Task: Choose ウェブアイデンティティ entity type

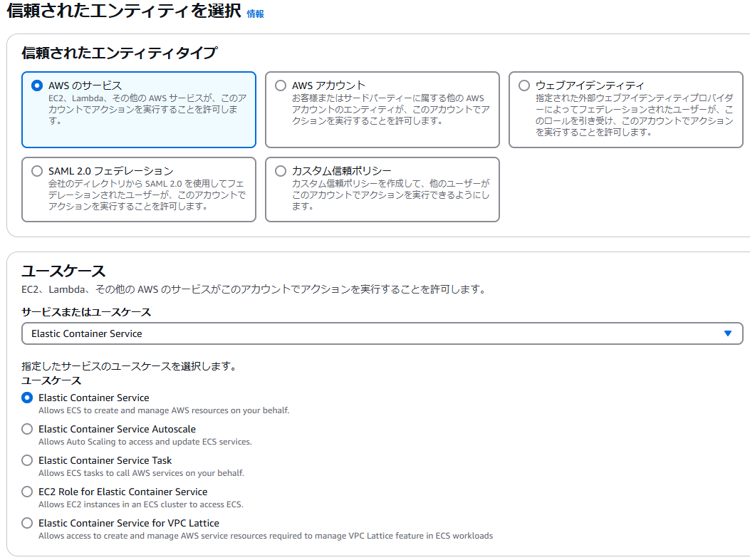Action: click(524, 85)
